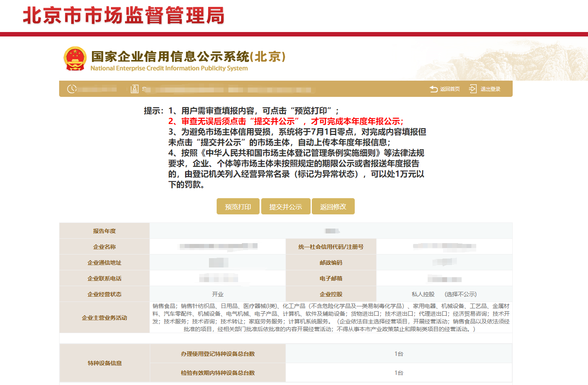Viewport: 588px width, 385px height.
Task: Click the 返回修改 button
Action: click(x=333, y=206)
